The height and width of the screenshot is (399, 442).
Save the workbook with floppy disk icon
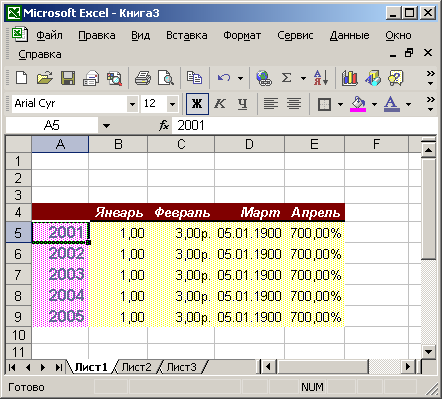click(x=68, y=78)
